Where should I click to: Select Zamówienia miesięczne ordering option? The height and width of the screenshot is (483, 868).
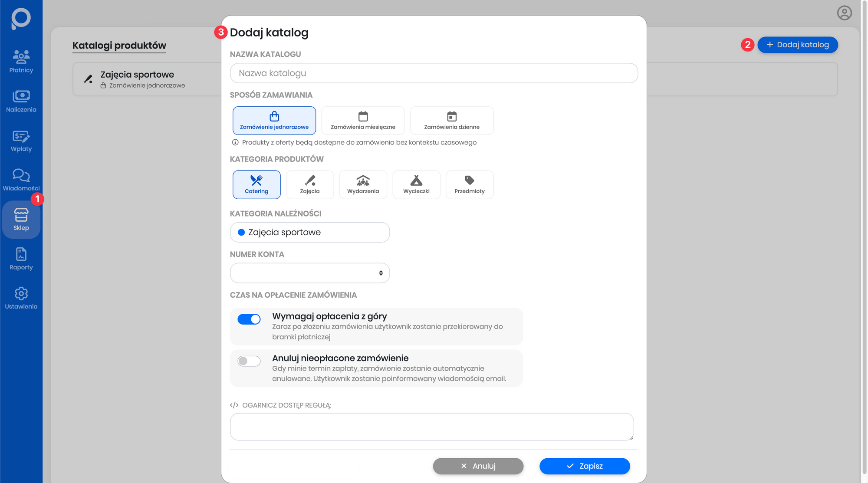363,120
